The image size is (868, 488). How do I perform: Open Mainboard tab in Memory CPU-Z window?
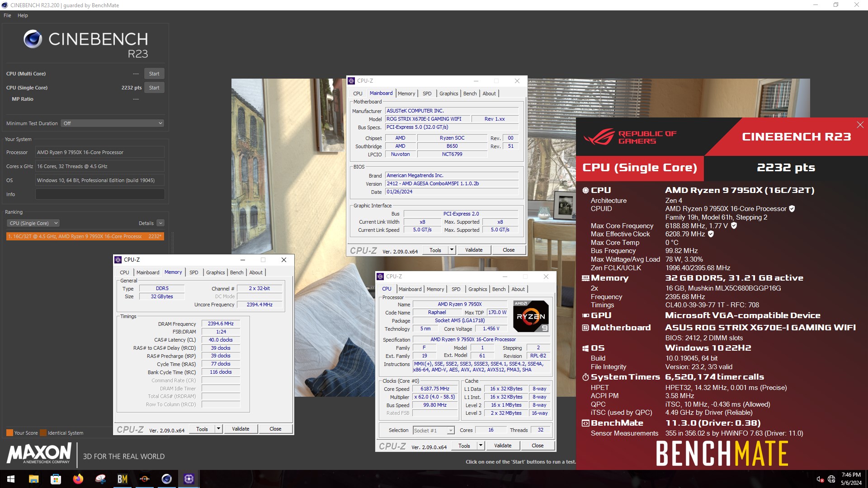148,272
